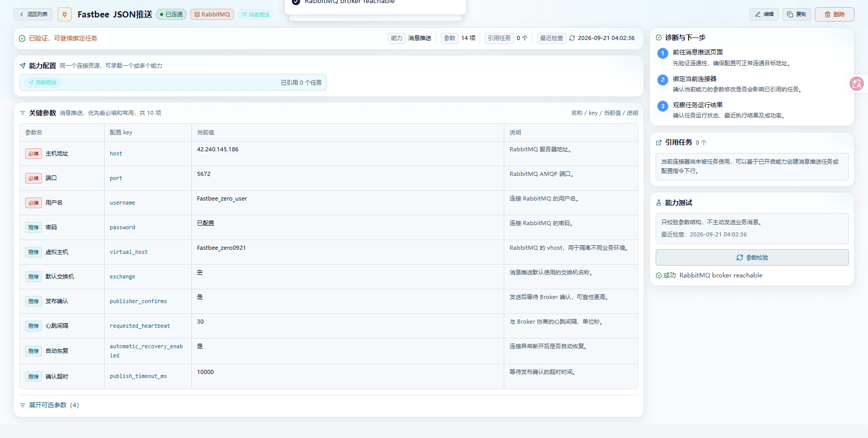Image resolution: width=868 pixels, height=438 pixels.
Task: Click the 消息推送 tag in header
Action: tap(255, 14)
